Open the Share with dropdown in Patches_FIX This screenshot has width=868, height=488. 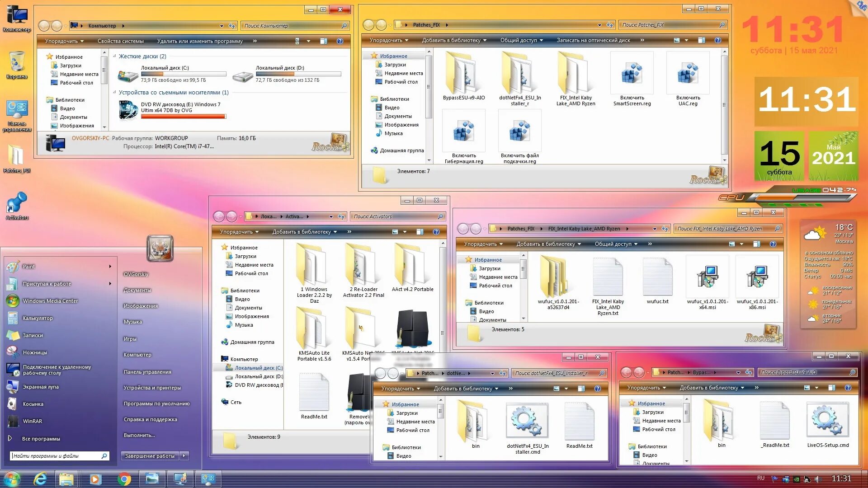click(521, 40)
